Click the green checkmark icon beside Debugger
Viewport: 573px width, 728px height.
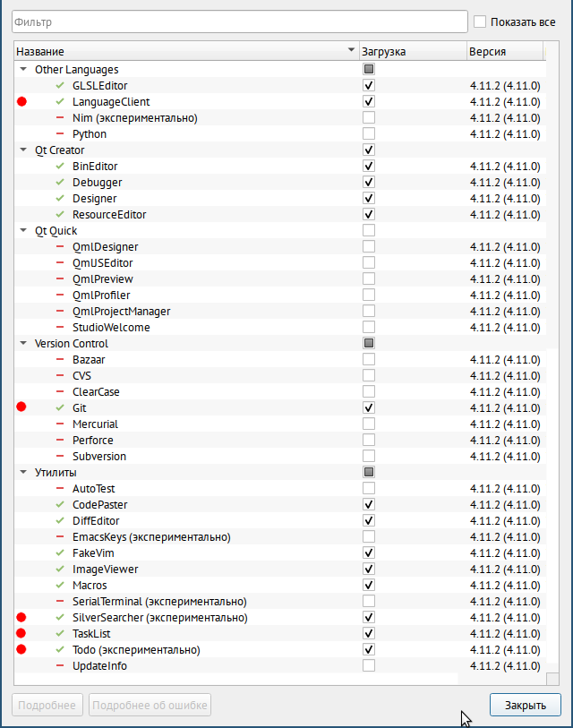(60, 182)
